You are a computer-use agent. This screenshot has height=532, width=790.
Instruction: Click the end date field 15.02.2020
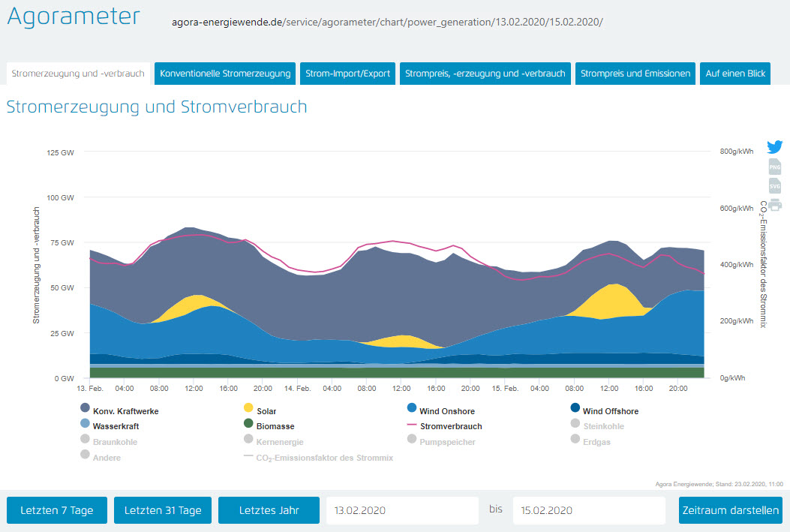[x=589, y=510]
